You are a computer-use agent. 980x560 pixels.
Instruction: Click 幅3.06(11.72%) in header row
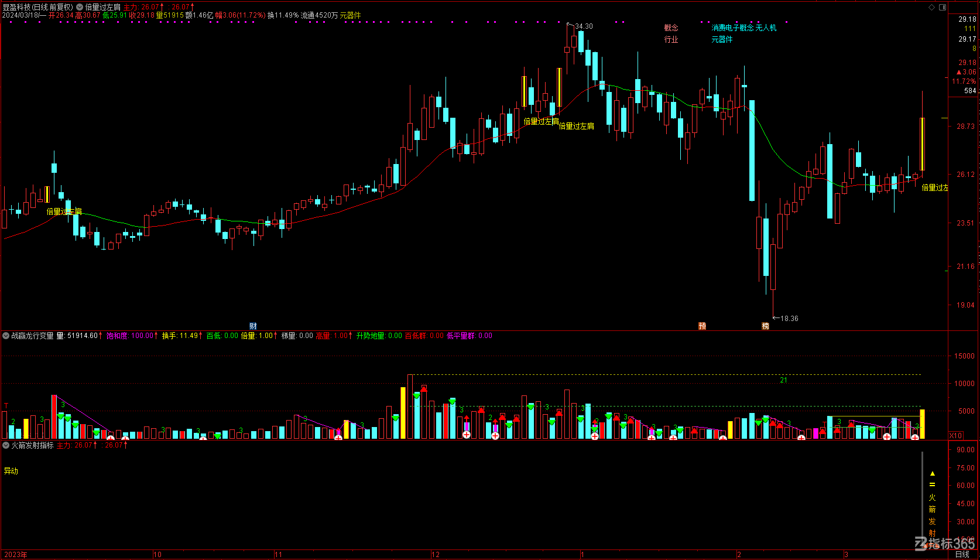click(240, 15)
